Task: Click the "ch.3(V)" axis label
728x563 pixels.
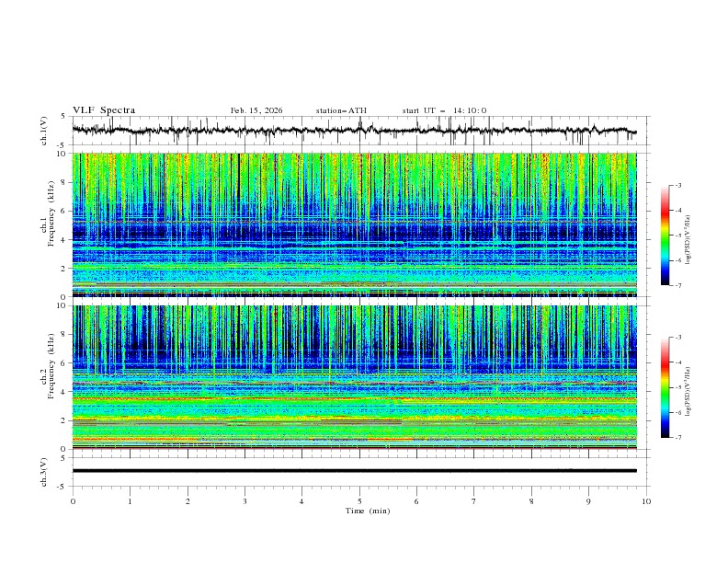Action: pos(44,472)
